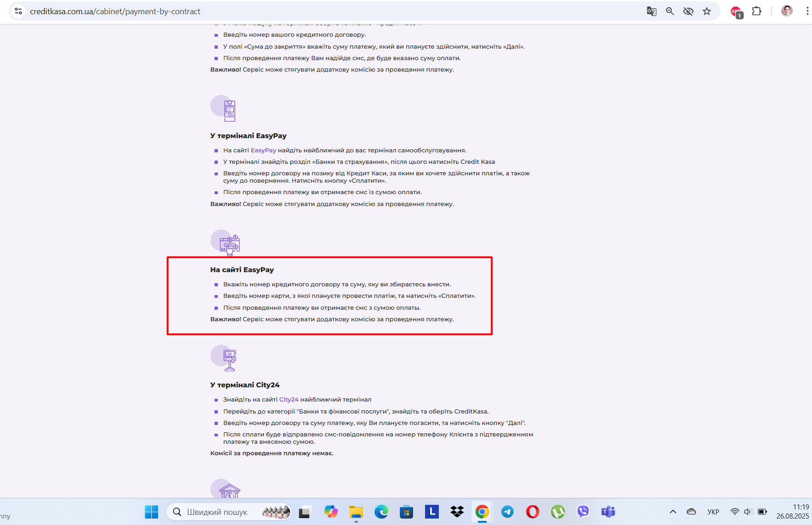Open uTorrent from the taskbar
812x525 pixels.
point(558,512)
